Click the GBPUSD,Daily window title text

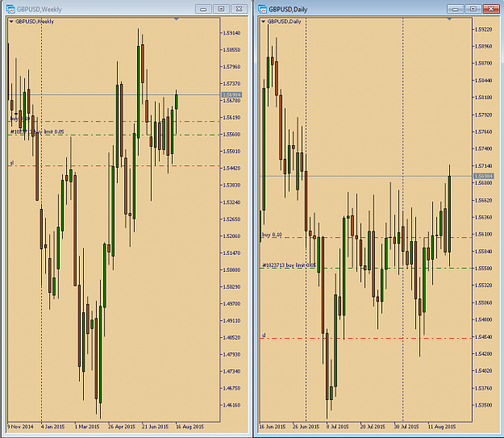click(288, 10)
